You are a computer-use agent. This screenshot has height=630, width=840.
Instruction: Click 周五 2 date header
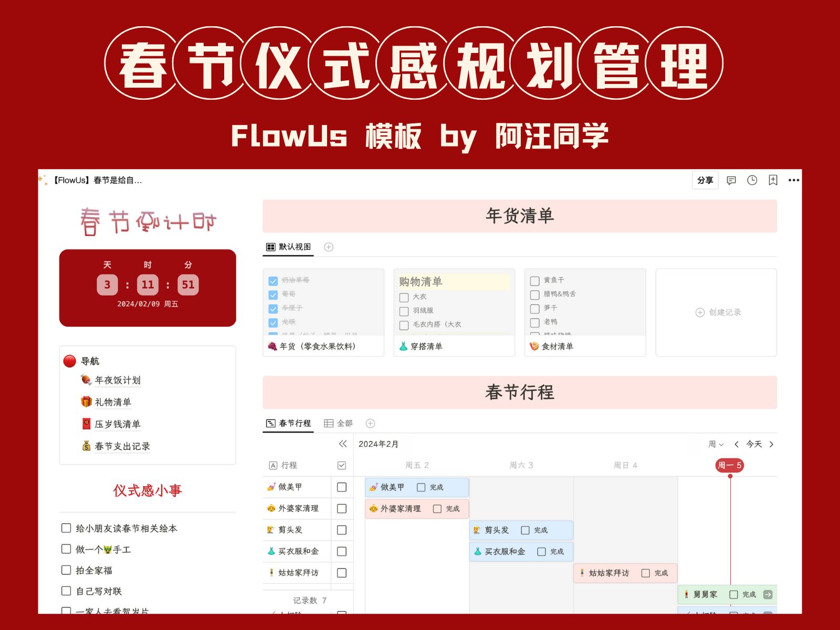pos(417,465)
